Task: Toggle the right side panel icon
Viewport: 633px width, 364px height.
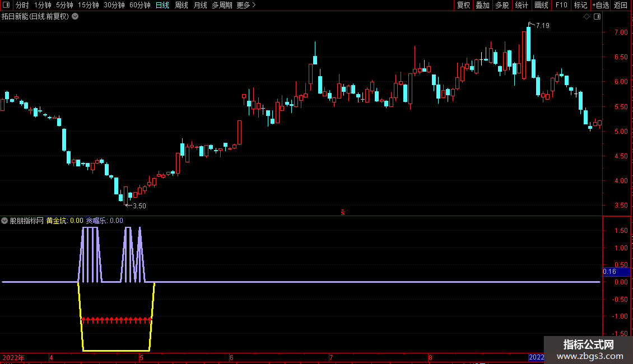Action: pos(597,17)
